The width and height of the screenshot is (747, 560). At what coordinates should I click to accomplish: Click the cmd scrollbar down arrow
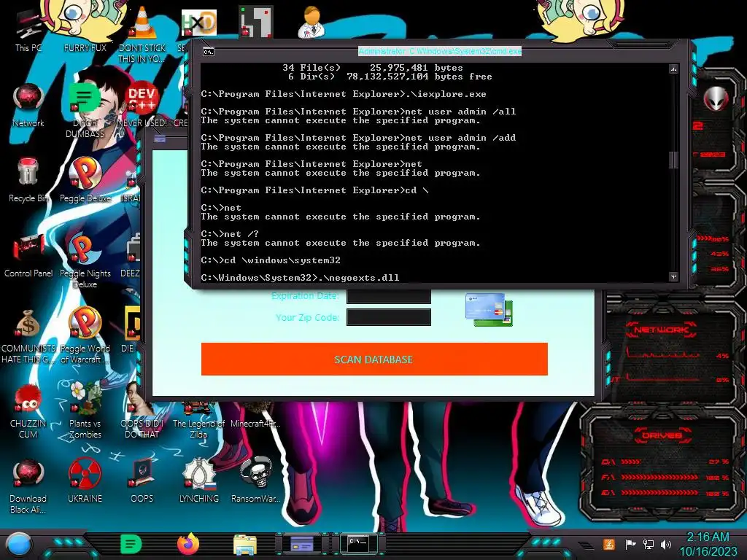pyautogui.click(x=673, y=276)
